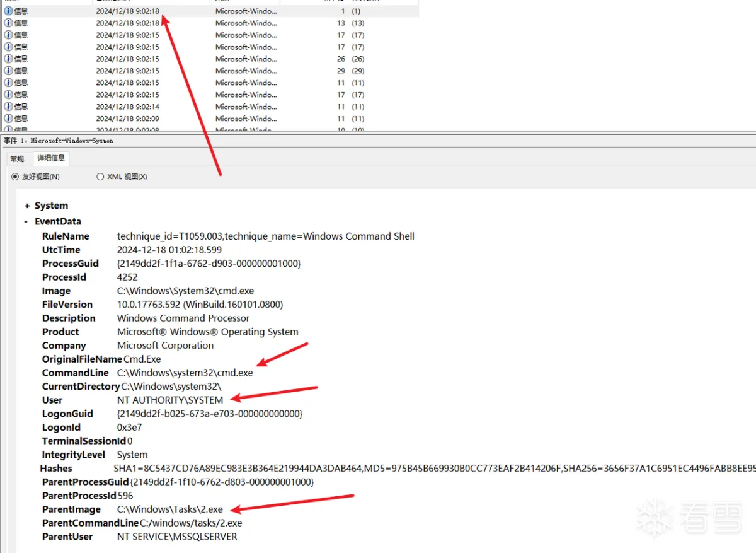Click info icon of the 9:02:14 event
The height and width of the screenshot is (553, 756).
click(8, 107)
